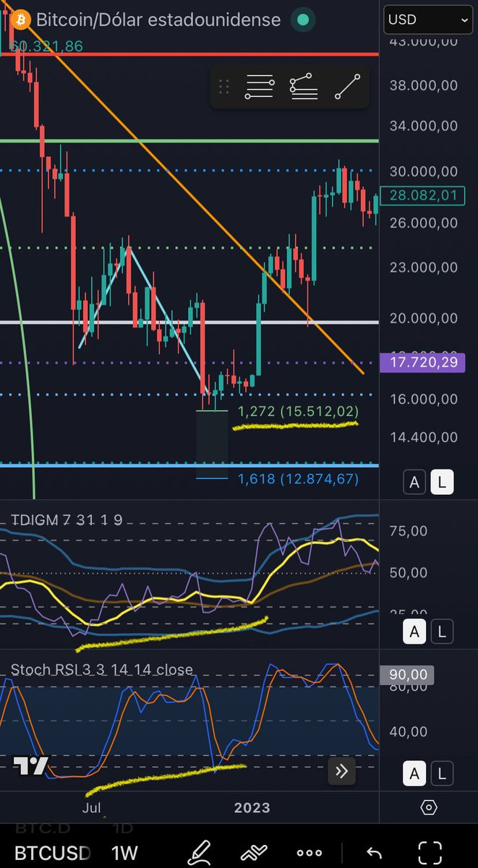Open the indicators icon in bottom bar
478x868 pixels.
pos(254,851)
